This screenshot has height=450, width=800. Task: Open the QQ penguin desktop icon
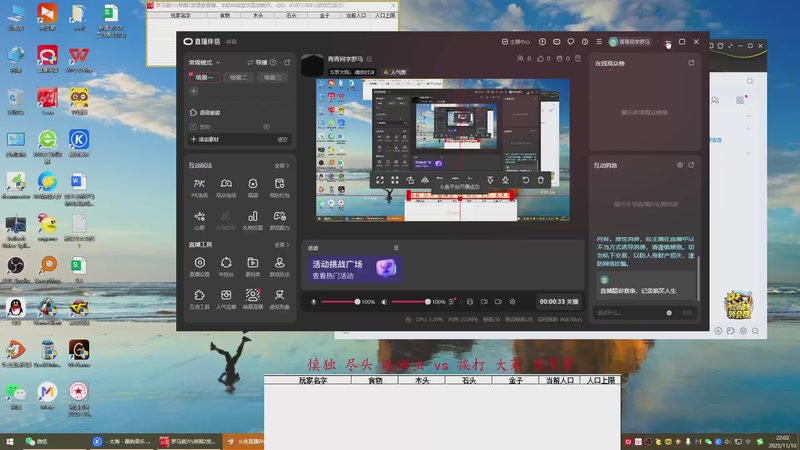click(x=16, y=311)
